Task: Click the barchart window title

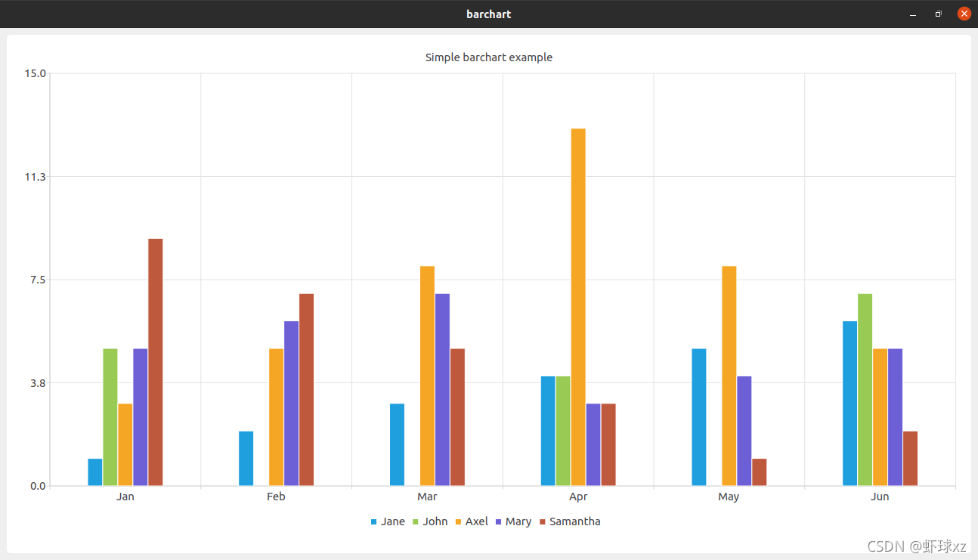Action: coord(489,14)
